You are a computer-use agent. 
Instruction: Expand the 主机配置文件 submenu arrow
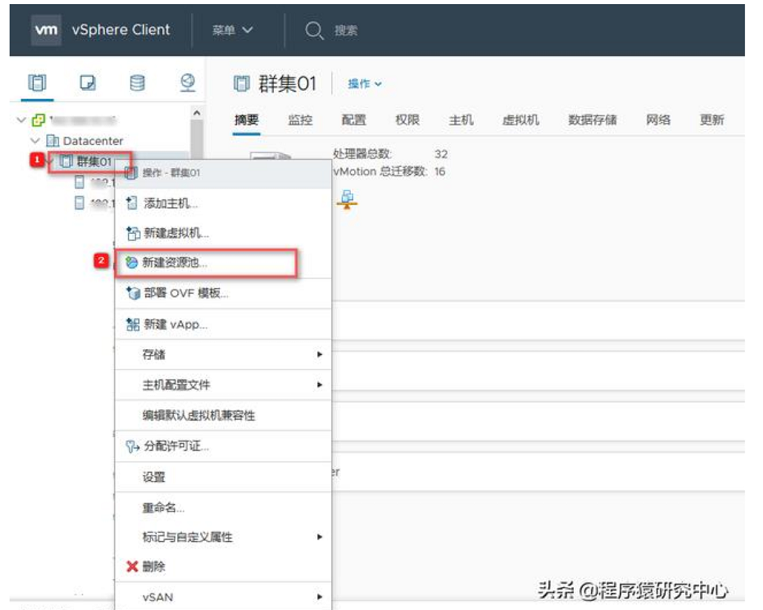320,384
